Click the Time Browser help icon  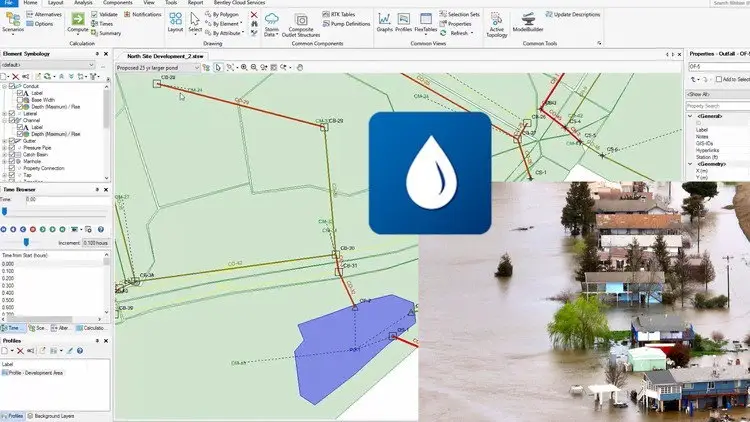click(100, 230)
